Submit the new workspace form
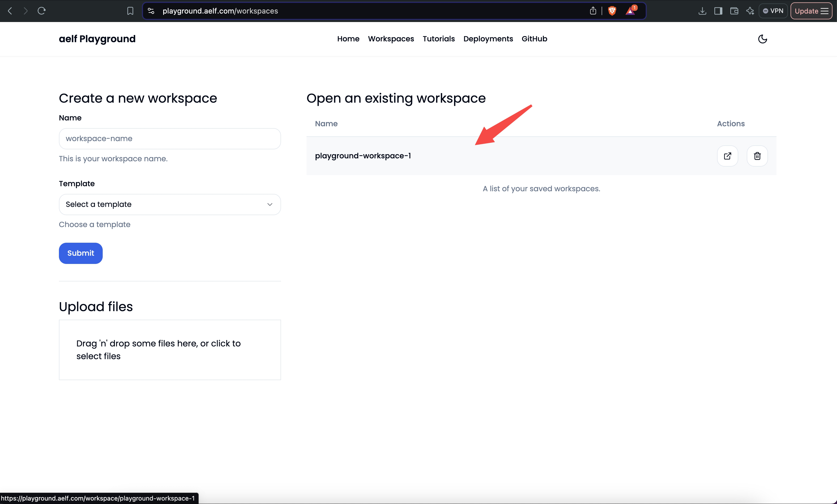Screen dimensions: 837x504 [81, 253]
